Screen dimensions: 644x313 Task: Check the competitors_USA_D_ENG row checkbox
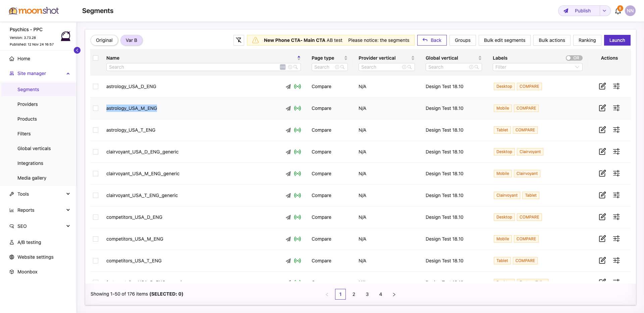[96, 217]
